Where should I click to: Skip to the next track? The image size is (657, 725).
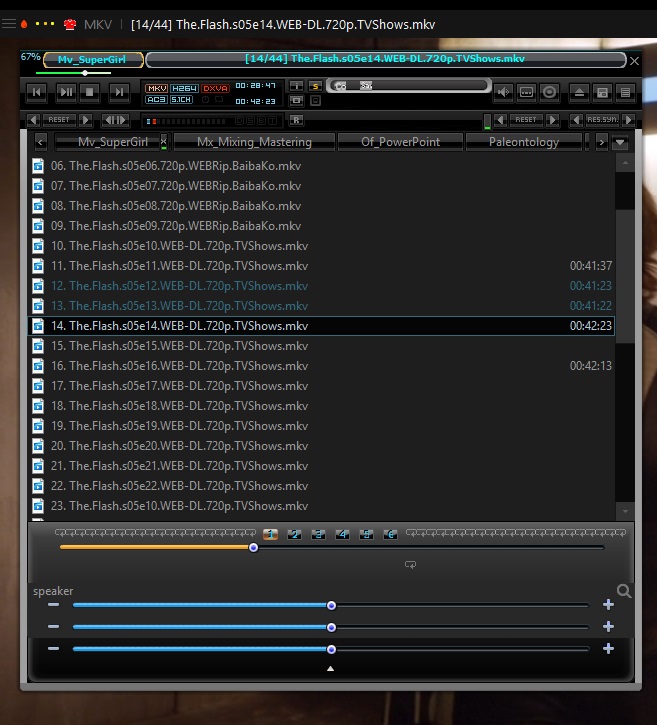click(119, 93)
